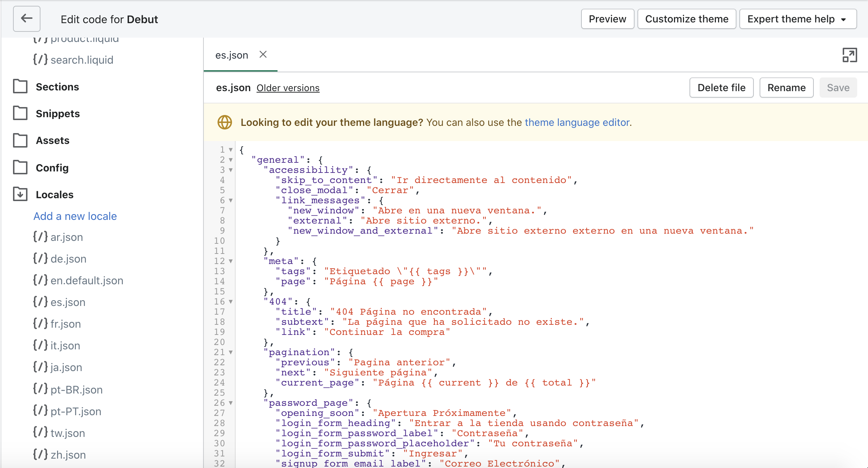Fold code at line 1
Image resolution: width=868 pixels, height=468 pixels.
231,150
